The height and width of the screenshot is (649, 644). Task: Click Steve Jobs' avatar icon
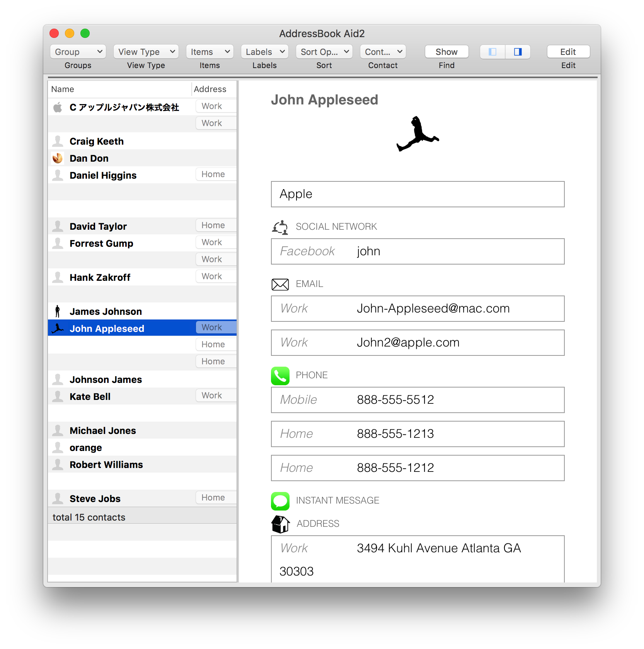pos(58,499)
